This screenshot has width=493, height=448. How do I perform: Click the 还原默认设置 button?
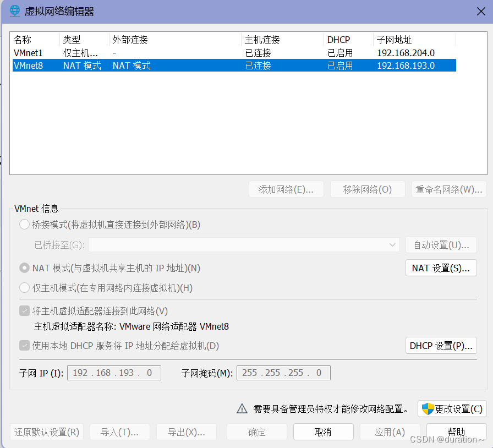coord(46,431)
